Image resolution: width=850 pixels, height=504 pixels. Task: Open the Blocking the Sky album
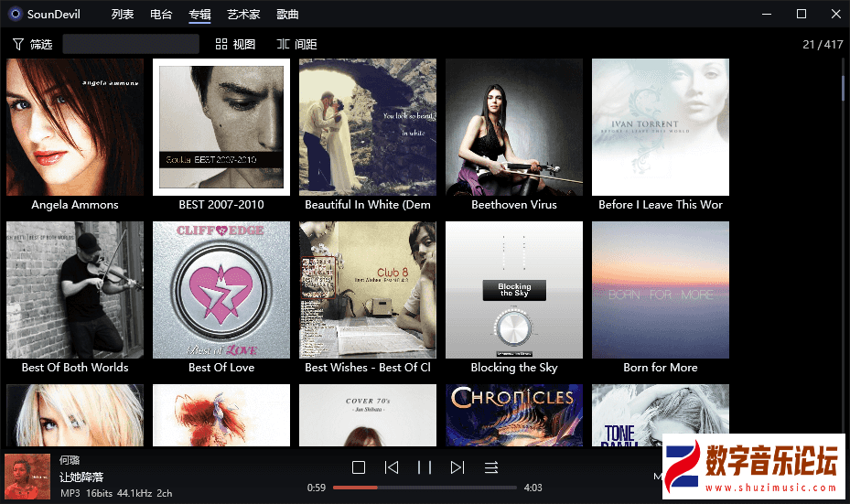click(x=514, y=290)
